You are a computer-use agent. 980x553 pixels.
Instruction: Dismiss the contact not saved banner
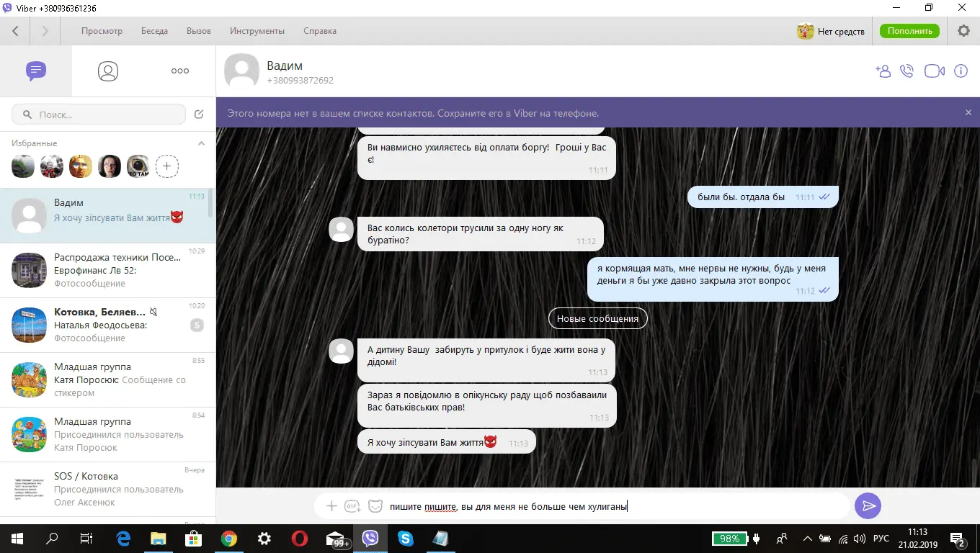click(x=968, y=113)
